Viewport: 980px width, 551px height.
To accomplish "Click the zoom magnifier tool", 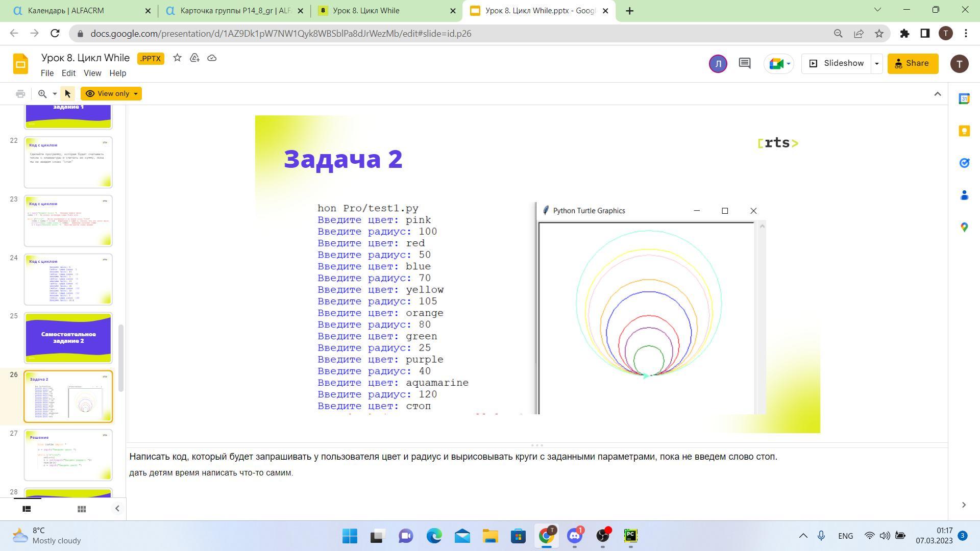I will (42, 94).
